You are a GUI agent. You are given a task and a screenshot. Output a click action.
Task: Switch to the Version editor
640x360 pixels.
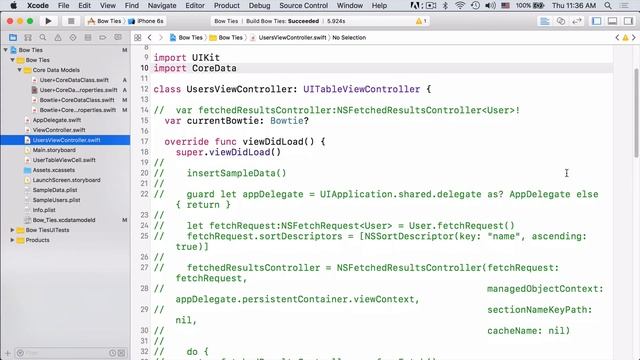click(x=577, y=21)
